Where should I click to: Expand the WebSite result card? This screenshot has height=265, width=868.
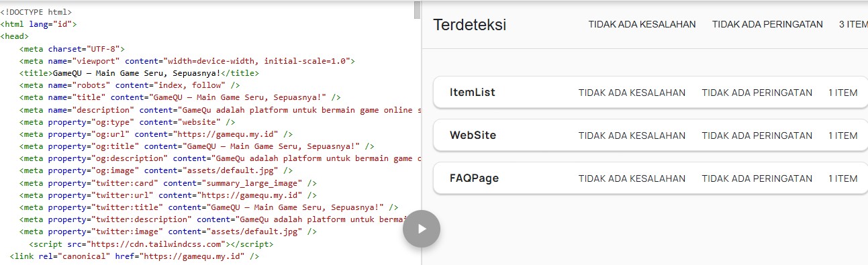(x=650, y=136)
